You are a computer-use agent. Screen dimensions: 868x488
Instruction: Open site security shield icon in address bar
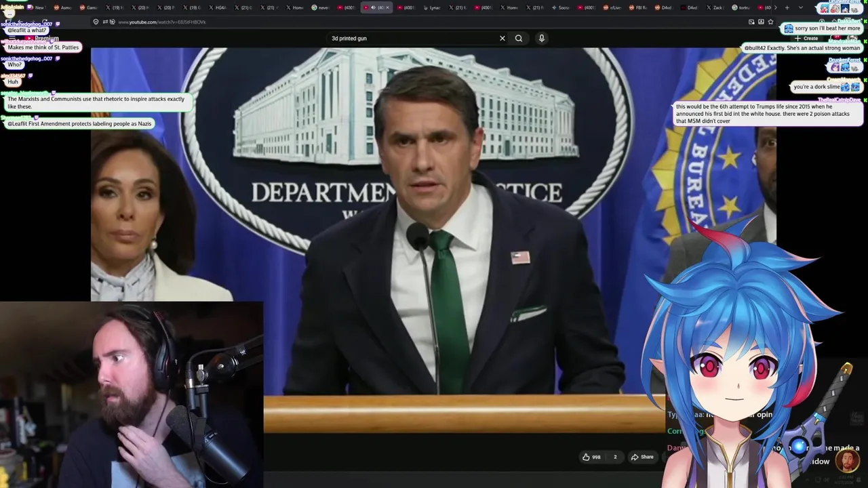pyautogui.click(x=96, y=22)
